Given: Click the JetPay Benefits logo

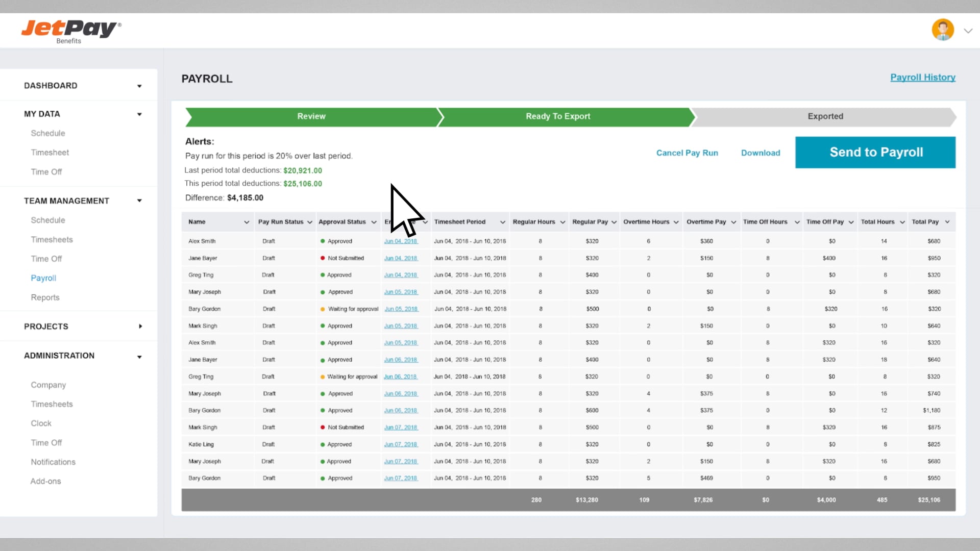Looking at the screenshot, I should (x=71, y=31).
